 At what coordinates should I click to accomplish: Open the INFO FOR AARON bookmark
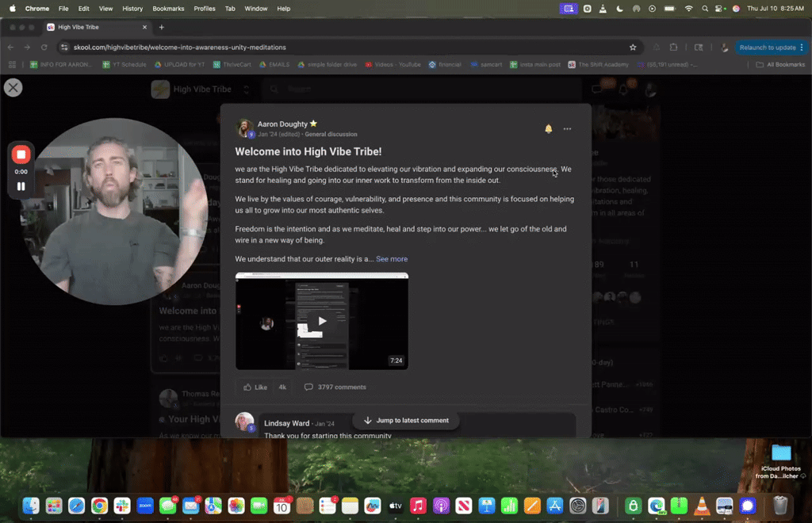coord(60,65)
